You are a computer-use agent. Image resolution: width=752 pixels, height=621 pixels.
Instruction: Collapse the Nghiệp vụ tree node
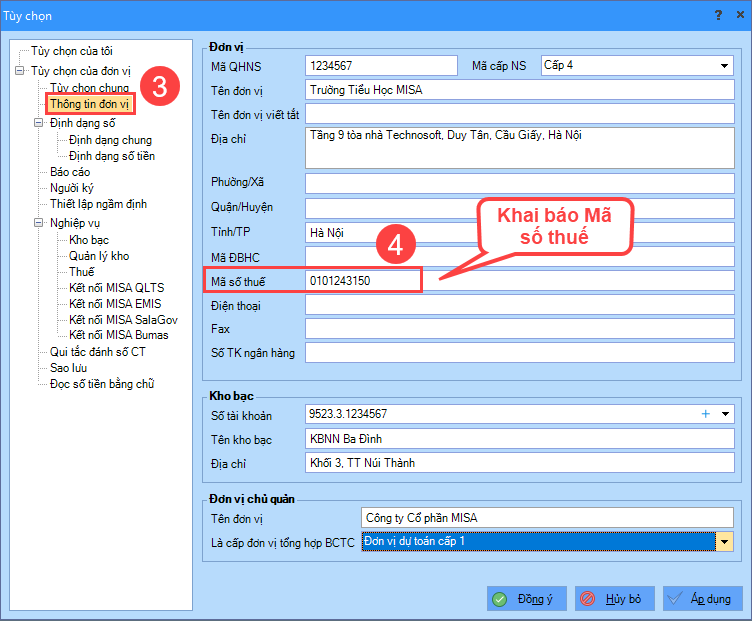coord(39,224)
